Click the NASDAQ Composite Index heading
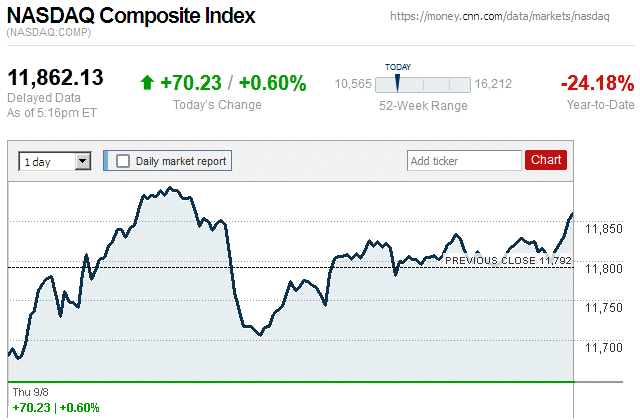 [x=131, y=16]
